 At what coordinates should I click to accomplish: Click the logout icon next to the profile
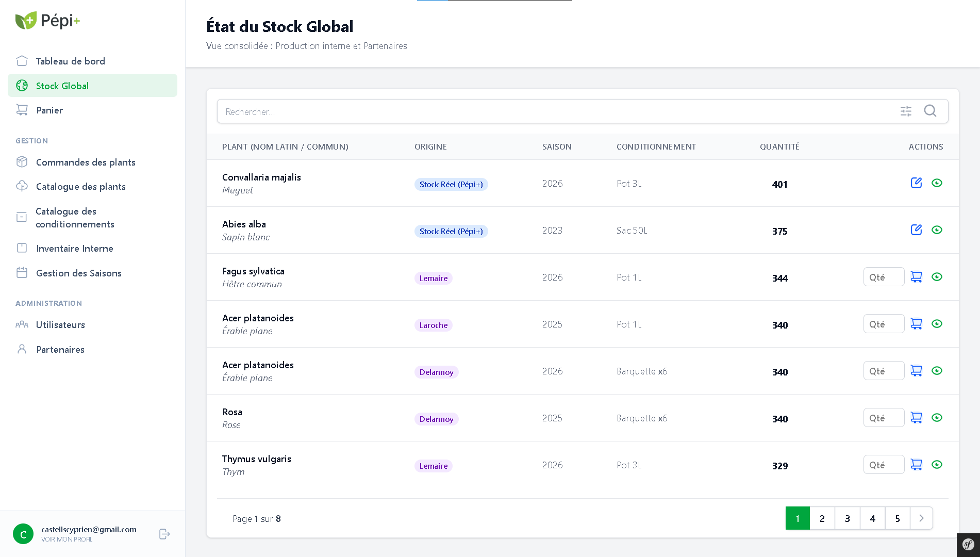[164, 534]
